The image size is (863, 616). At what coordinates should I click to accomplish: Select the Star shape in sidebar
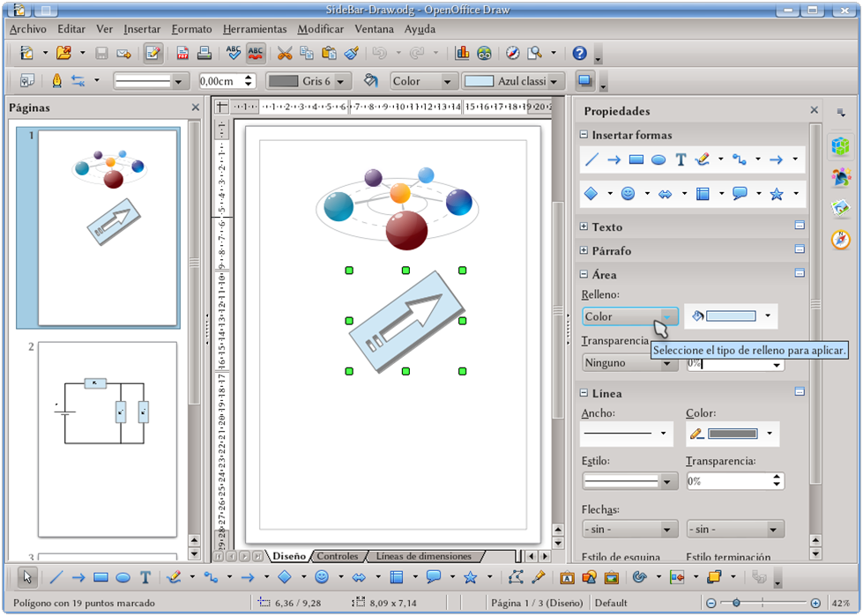777,194
